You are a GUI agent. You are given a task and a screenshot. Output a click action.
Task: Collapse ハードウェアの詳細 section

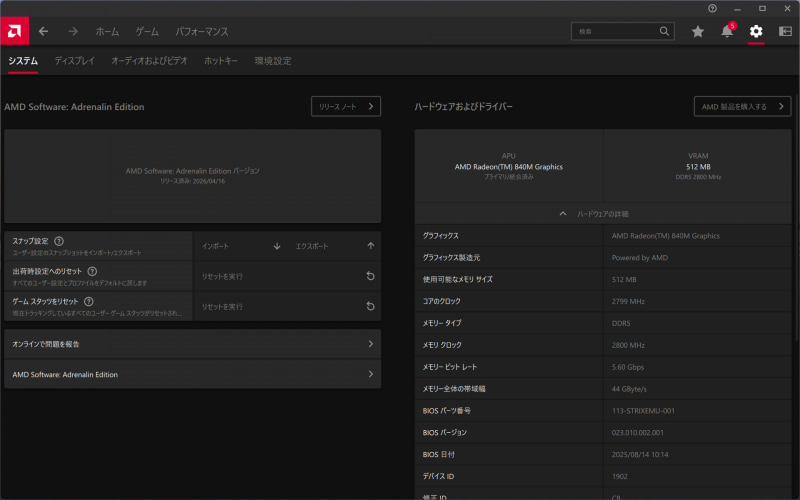click(x=603, y=214)
